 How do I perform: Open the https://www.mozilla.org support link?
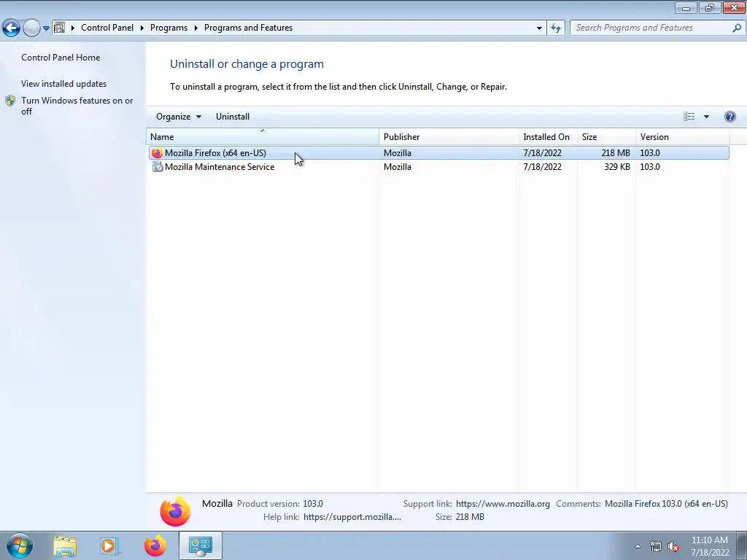coord(503,503)
